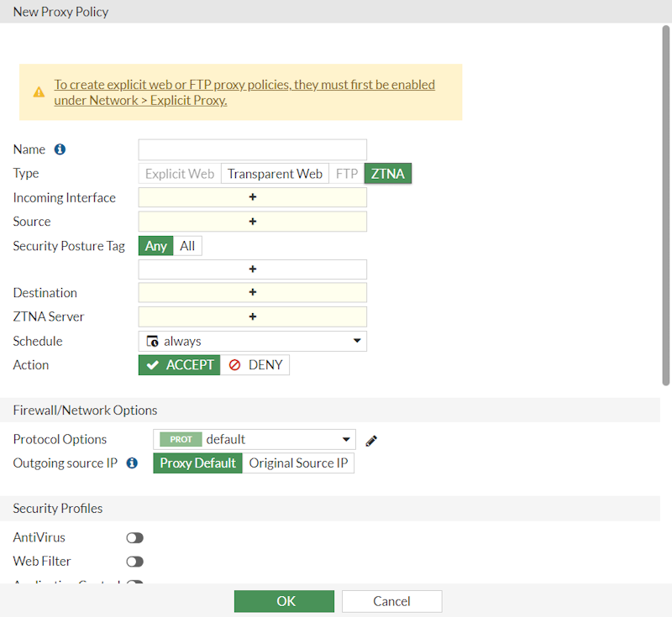Click the info icon beside Outgoing source IP
Screen dimensions: 672x617
click(133, 463)
